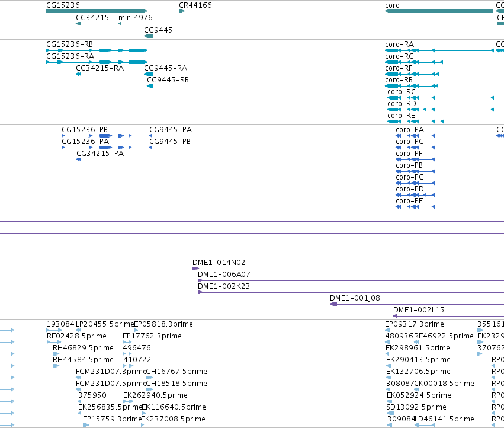504x428 pixels.
Task: Click the EP17762.3prime EST label
Action: 152,336
